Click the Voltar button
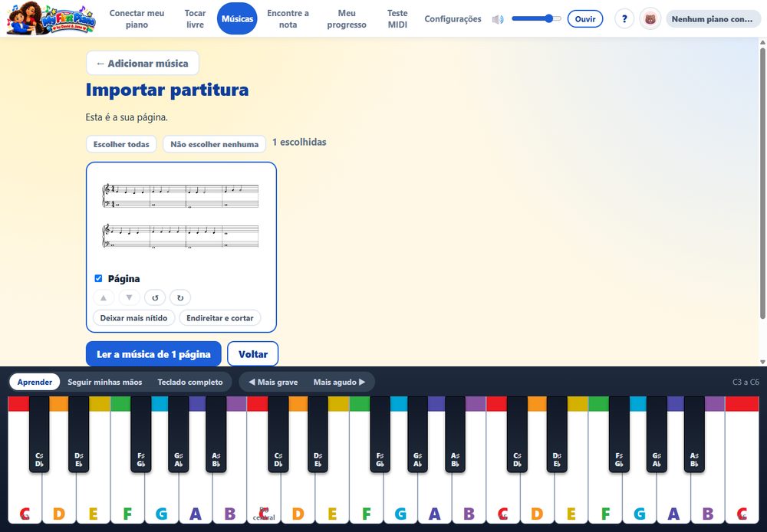The height and width of the screenshot is (532, 767). point(253,354)
